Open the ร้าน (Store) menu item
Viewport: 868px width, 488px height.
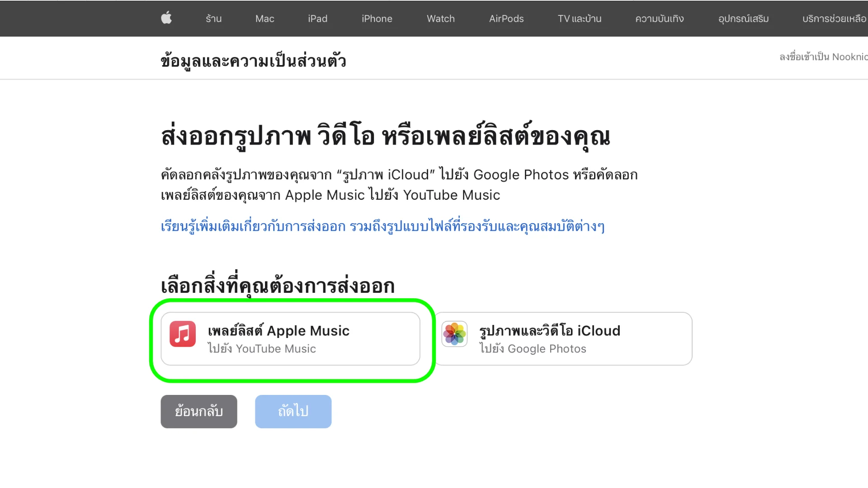click(213, 19)
